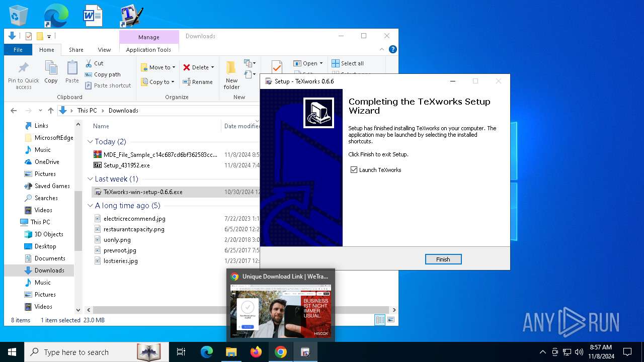Viewport: 644px width, 362px height.
Task: Open the File tab
Action: point(18,50)
